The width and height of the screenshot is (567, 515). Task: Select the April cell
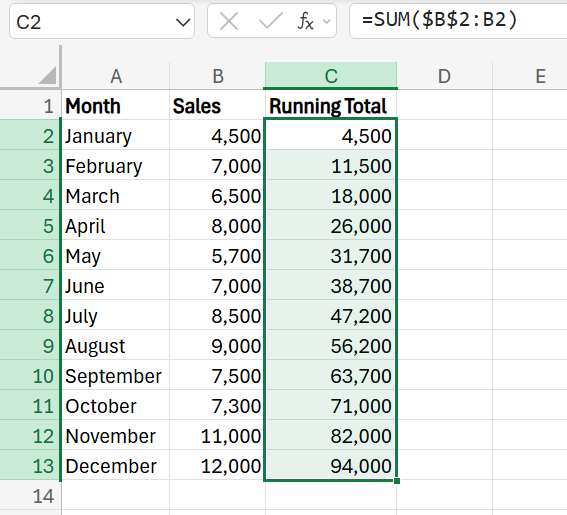(x=116, y=226)
